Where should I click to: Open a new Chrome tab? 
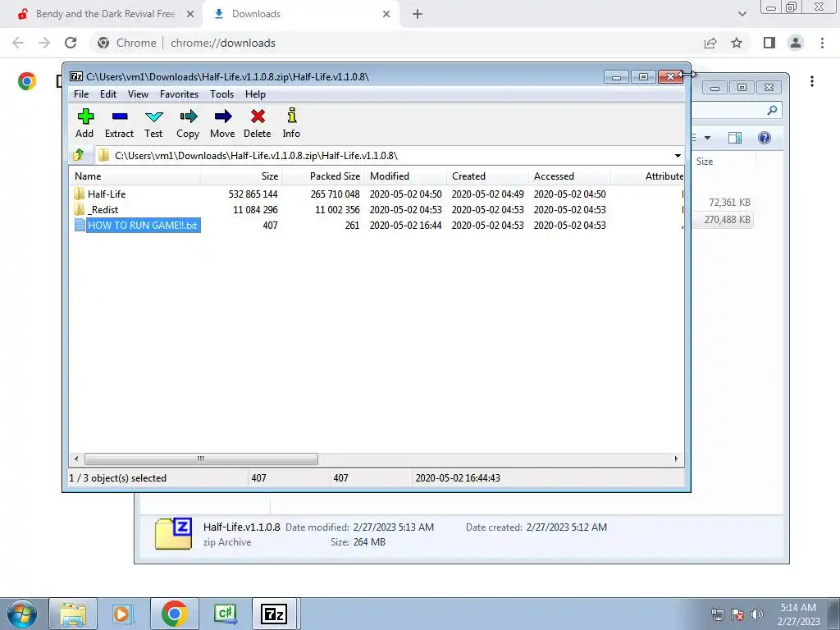tap(418, 14)
